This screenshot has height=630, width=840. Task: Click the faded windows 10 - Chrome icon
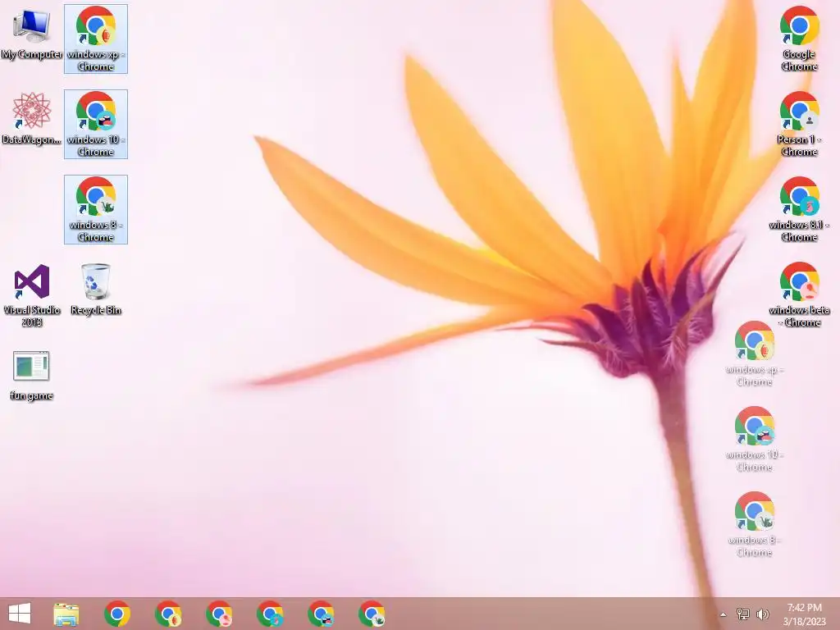tap(755, 440)
